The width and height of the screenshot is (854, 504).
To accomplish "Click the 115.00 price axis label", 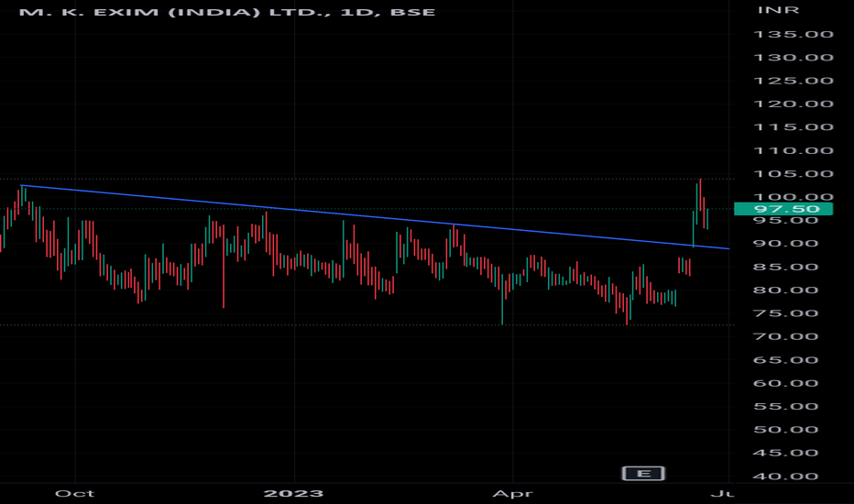I will pyautogui.click(x=793, y=127).
